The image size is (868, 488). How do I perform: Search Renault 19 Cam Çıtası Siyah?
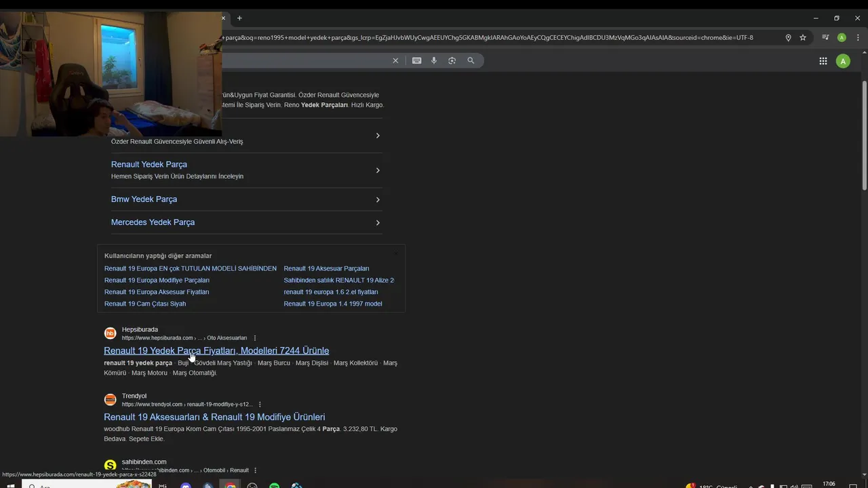(x=145, y=304)
